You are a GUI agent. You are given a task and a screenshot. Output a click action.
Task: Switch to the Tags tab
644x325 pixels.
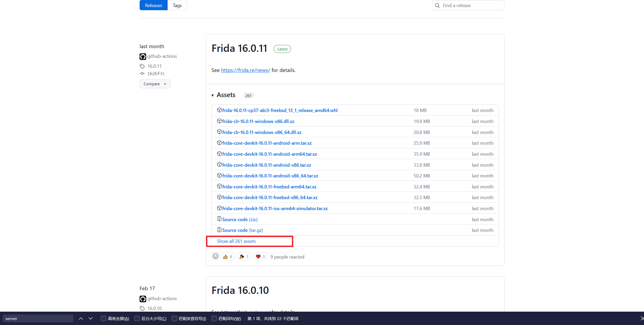(177, 5)
